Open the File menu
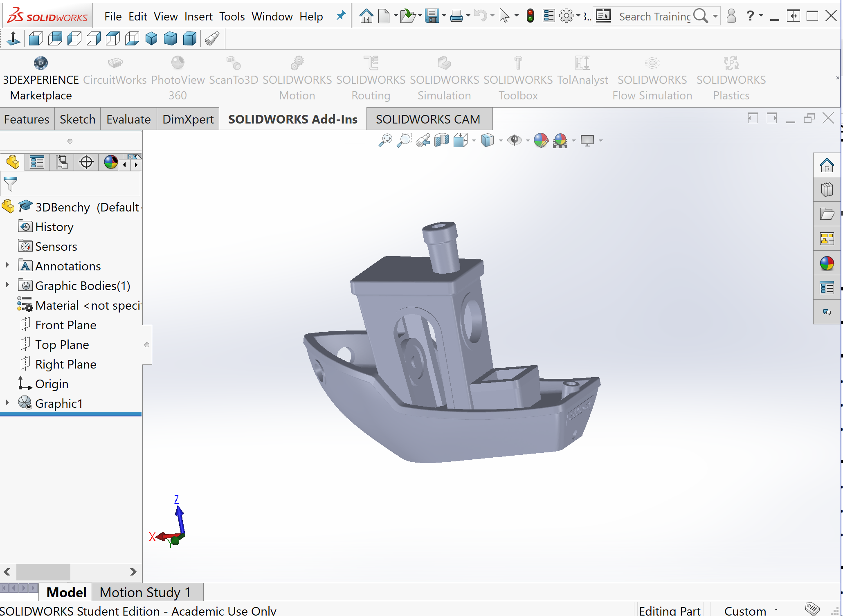Image resolution: width=843 pixels, height=616 pixels. [113, 16]
